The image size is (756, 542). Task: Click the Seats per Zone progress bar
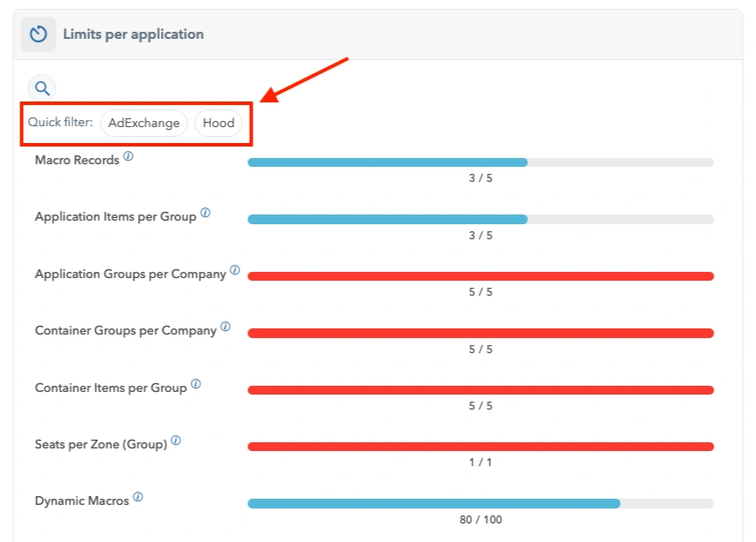click(480, 447)
